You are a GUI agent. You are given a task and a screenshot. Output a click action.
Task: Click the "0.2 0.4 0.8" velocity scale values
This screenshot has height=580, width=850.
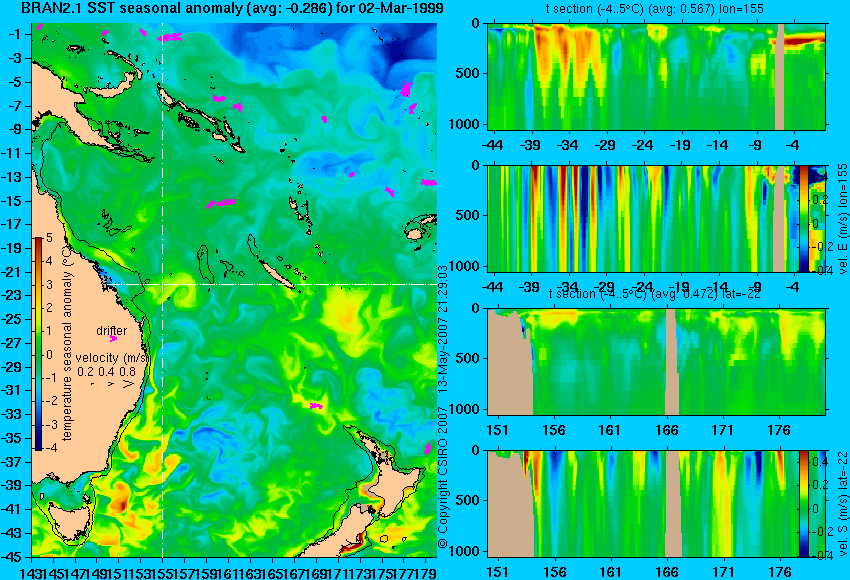point(106,372)
